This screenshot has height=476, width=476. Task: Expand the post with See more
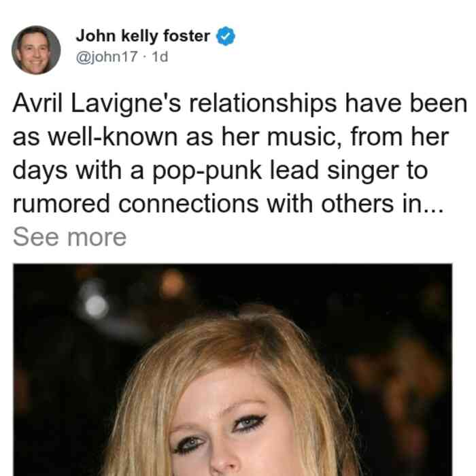[x=69, y=237]
